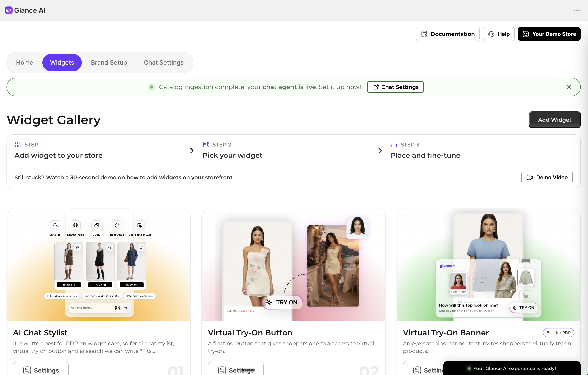
Task: Click the image upload icon in chat input
Action: point(117,308)
